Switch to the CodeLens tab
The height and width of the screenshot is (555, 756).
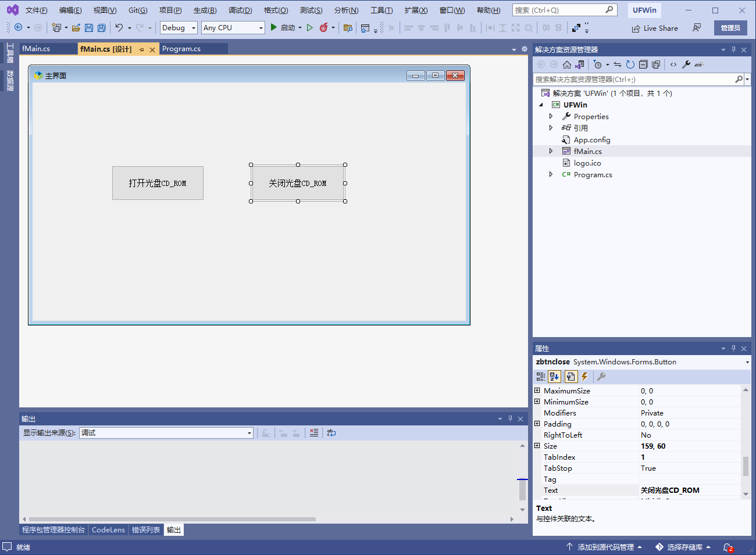108,530
